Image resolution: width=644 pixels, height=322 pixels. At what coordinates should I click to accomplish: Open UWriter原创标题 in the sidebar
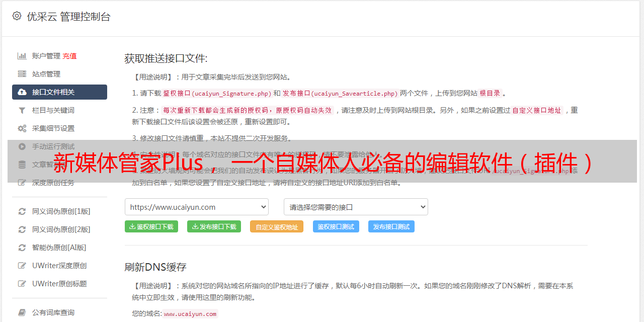click(59, 284)
